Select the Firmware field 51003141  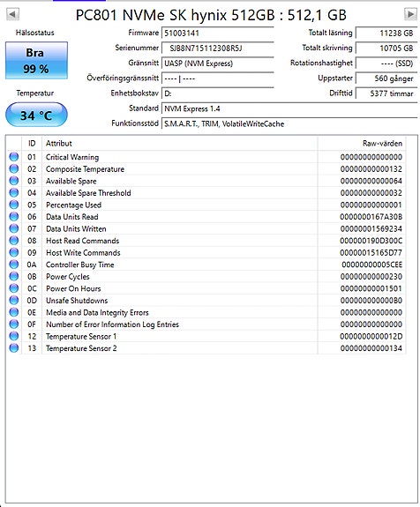coord(217,33)
